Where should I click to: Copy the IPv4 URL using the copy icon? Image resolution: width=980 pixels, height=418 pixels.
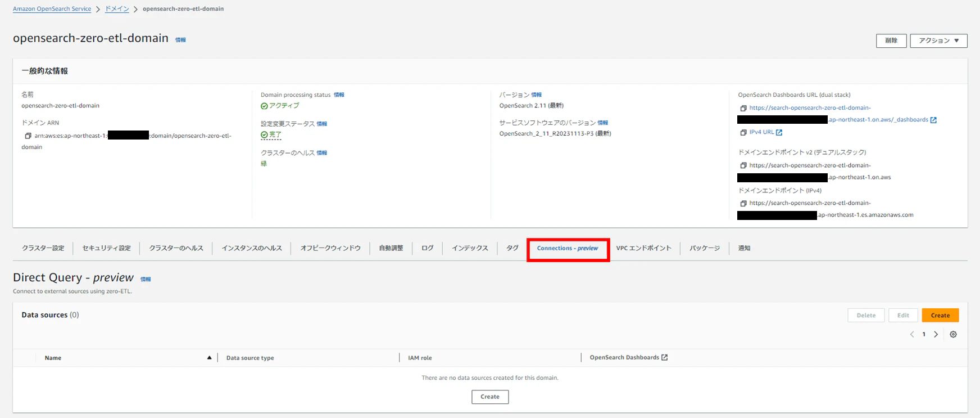743,132
